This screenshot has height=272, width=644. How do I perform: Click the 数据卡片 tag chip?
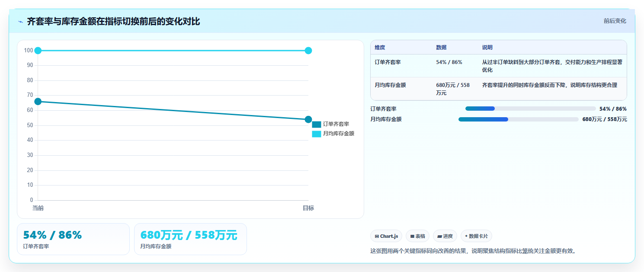tap(476, 236)
